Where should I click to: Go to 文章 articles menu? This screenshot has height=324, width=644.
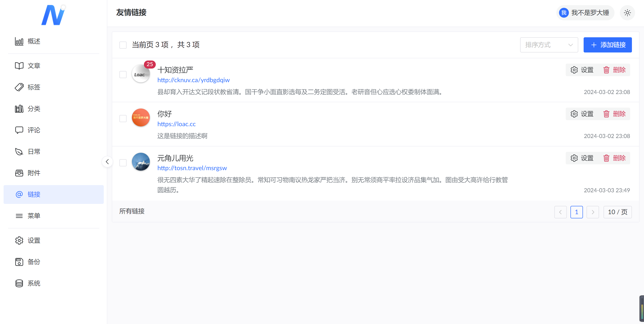tap(34, 66)
